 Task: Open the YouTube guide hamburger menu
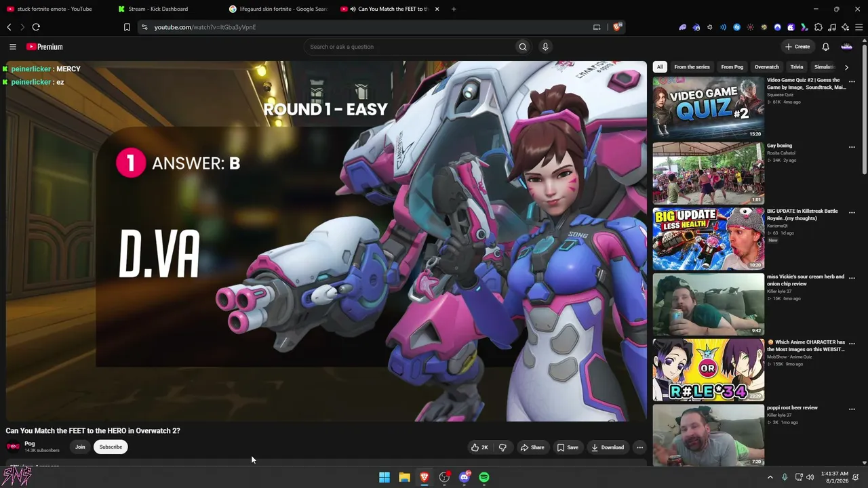[x=12, y=47]
